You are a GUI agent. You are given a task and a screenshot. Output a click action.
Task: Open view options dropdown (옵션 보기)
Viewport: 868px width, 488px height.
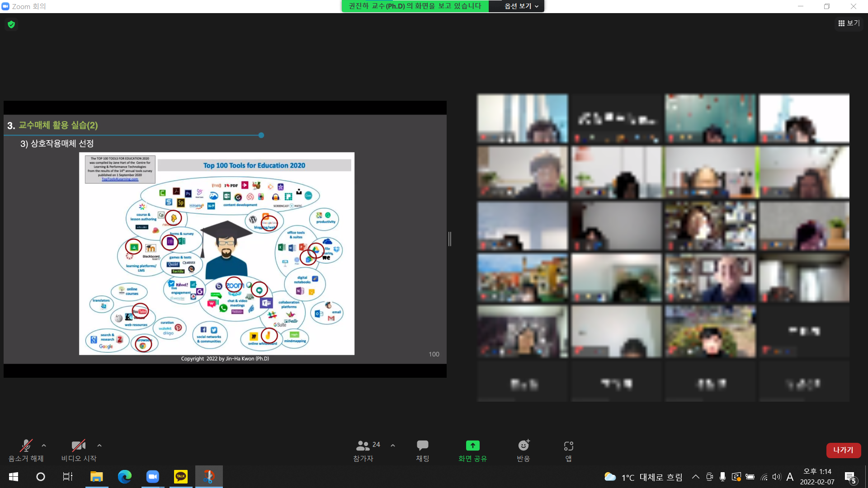pyautogui.click(x=522, y=6)
